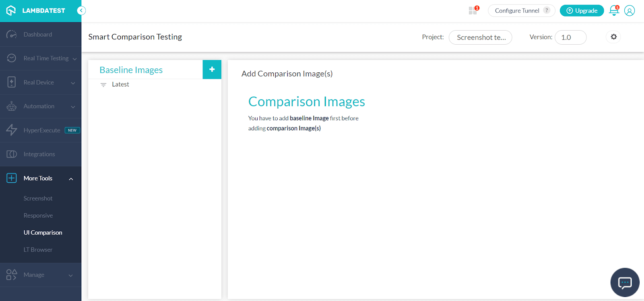Expand the Real Device chevron

click(x=73, y=83)
